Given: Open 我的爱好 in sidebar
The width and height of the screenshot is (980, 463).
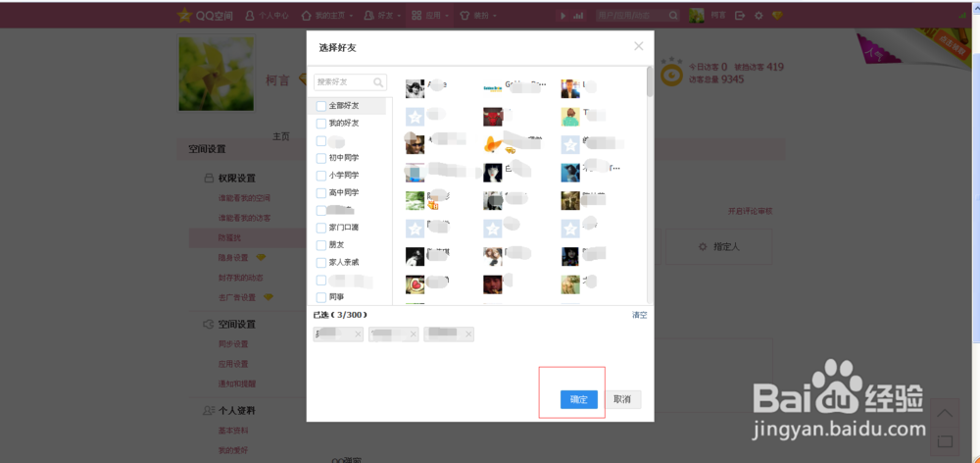Looking at the screenshot, I should (x=233, y=450).
